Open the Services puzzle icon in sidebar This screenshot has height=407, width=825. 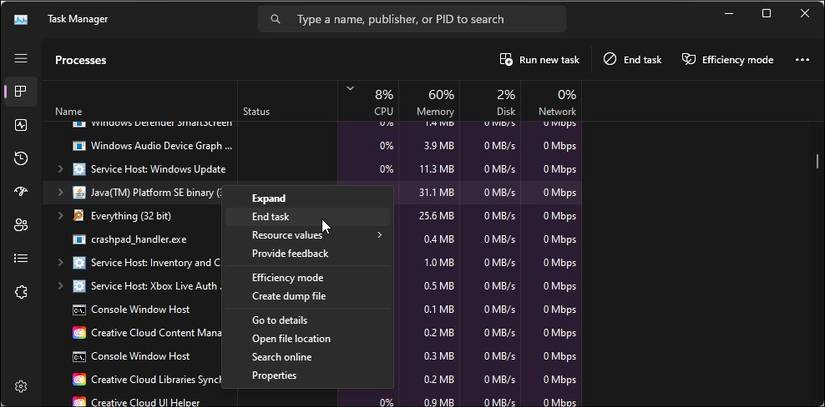click(21, 292)
